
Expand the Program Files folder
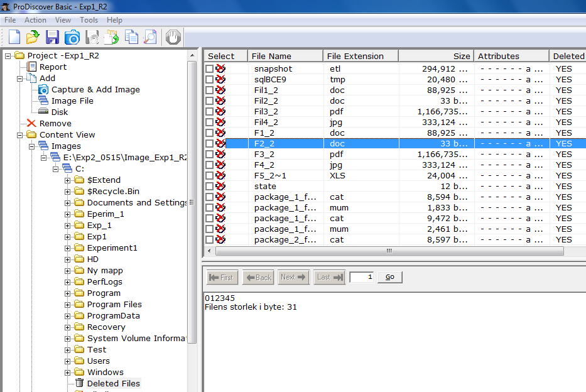click(68, 305)
